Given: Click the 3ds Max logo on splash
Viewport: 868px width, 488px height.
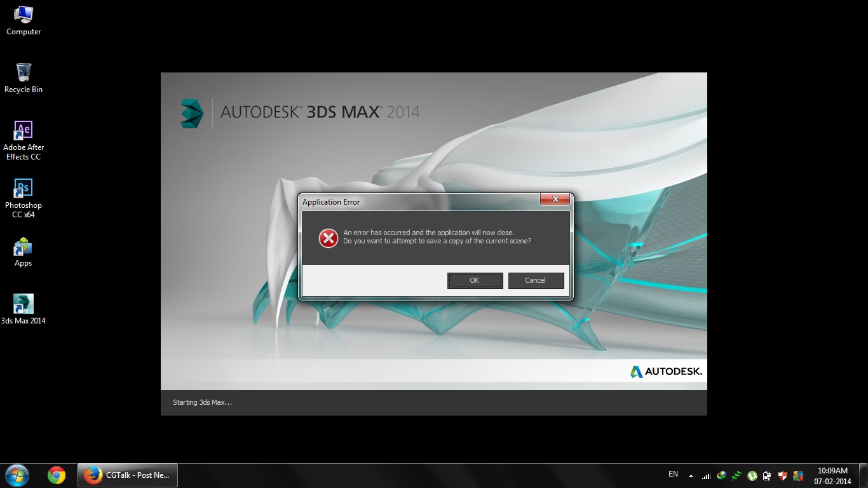Looking at the screenshot, I should pos(191,113).
